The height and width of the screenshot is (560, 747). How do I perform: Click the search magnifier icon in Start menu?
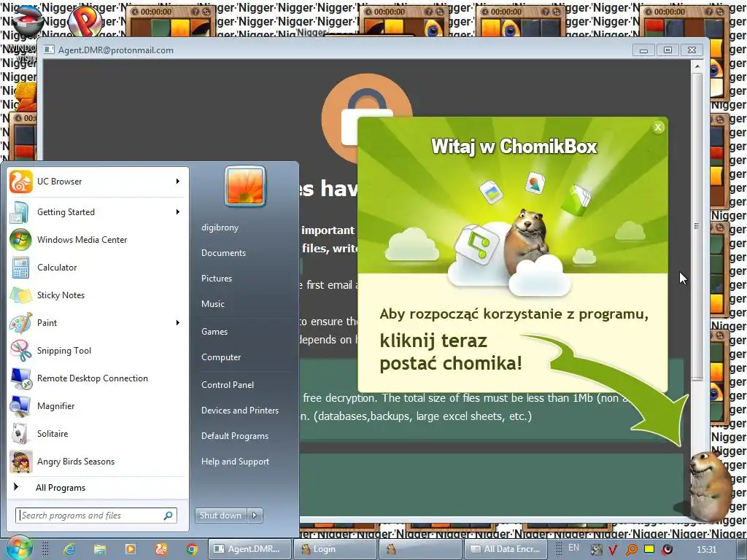(x=169, y=516)
